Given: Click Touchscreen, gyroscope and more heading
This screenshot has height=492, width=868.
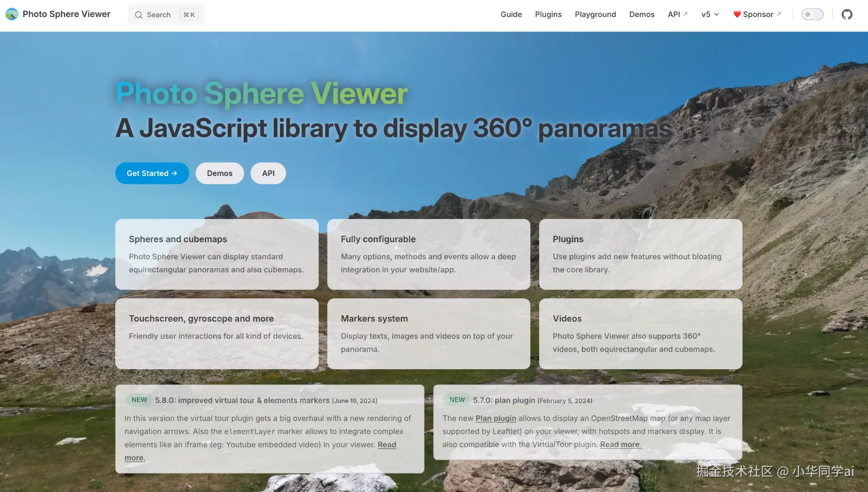Looking at the screenshot, I should [201, 319].
